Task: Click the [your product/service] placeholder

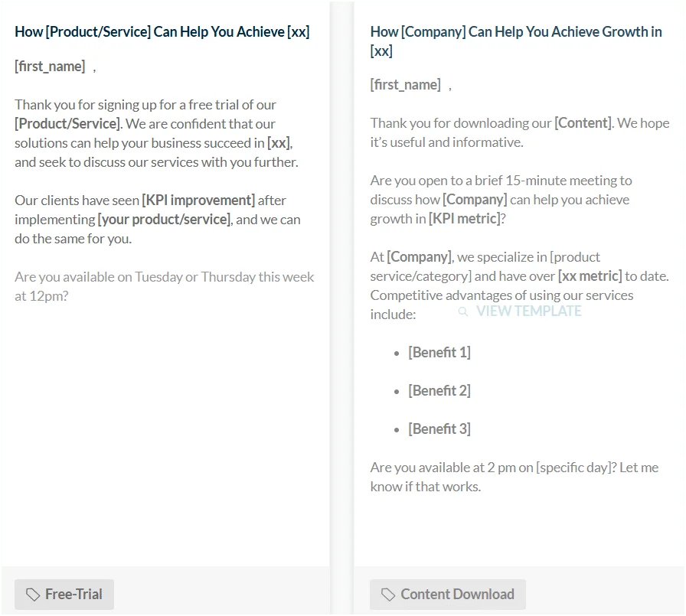Action: pos(164,220)
